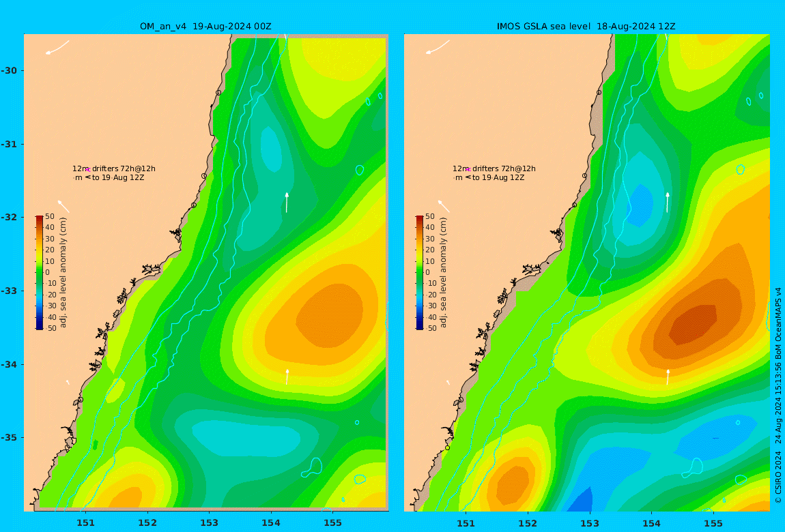Click the cyan contour ring near 155 longitude, -31.3, left map
Screen dimensions: 785x532
point(360,170)
